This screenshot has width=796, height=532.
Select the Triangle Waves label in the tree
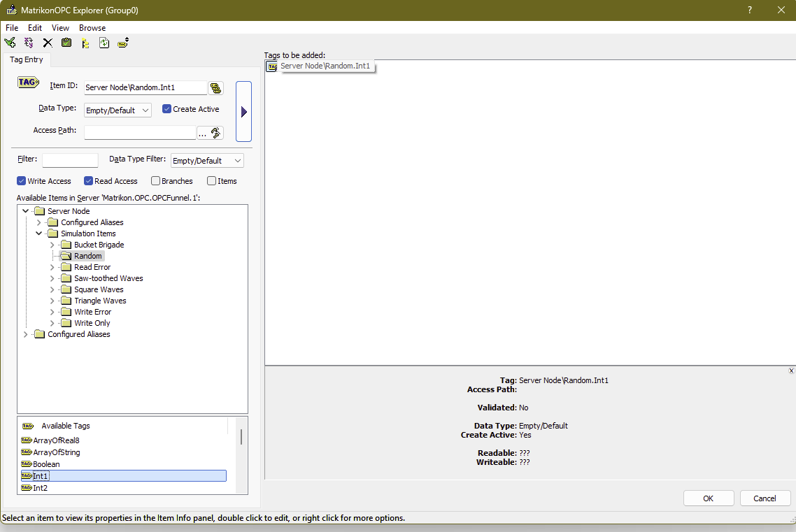(x=100, y=301)
